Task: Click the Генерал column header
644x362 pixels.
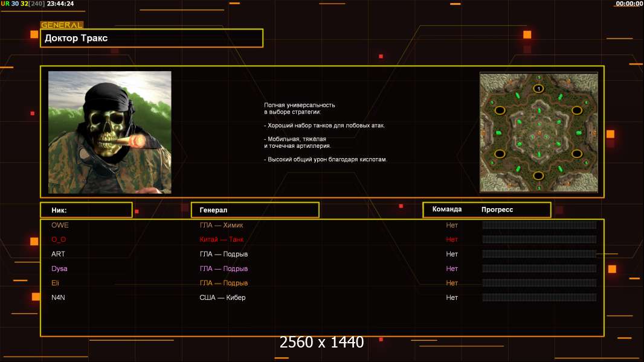Action: point(254,210)
